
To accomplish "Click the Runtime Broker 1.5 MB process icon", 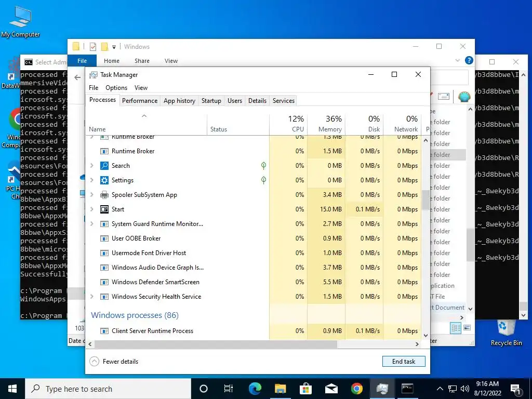I will 104,151.
